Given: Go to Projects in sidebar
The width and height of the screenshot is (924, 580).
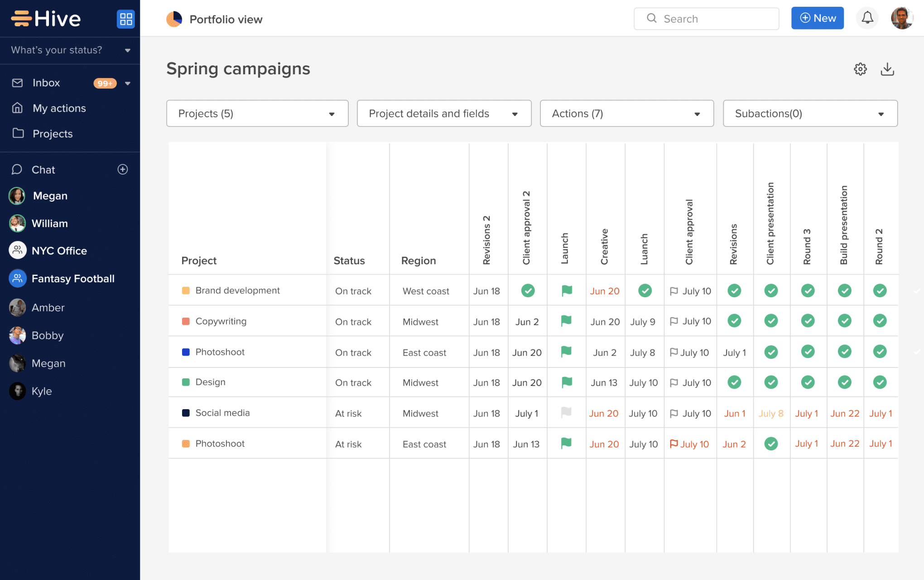Looking at the screenshot, I should pyautogui.click(x=53, y=134).
